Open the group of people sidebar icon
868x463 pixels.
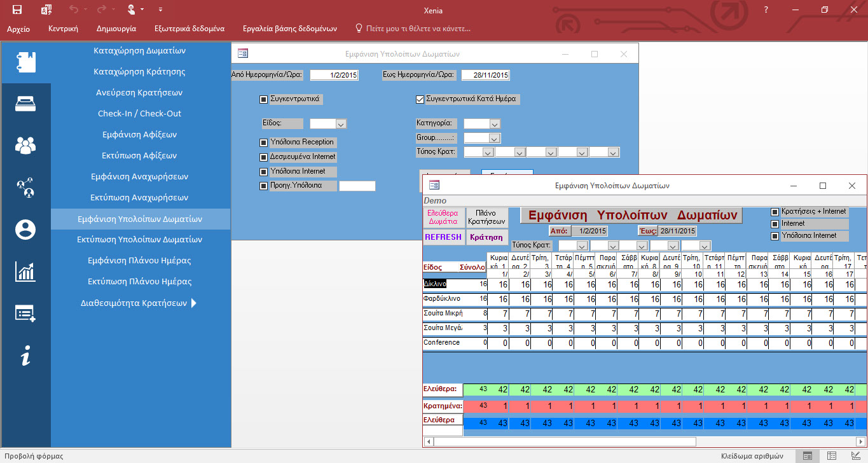tap(25, 146)
